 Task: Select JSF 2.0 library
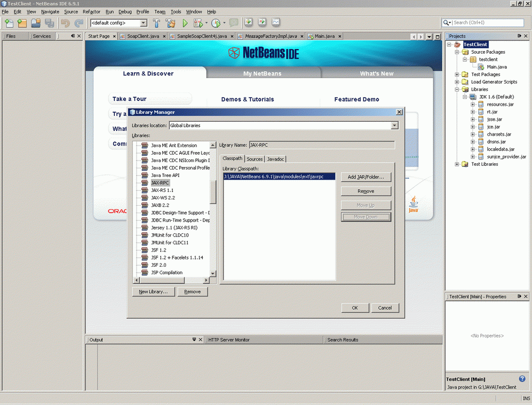click(x=159, y=265)
